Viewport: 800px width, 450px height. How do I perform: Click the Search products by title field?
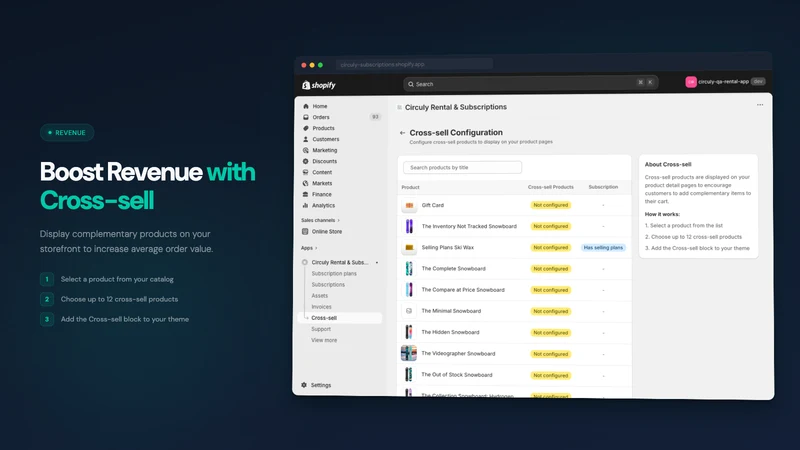point(462,167)
